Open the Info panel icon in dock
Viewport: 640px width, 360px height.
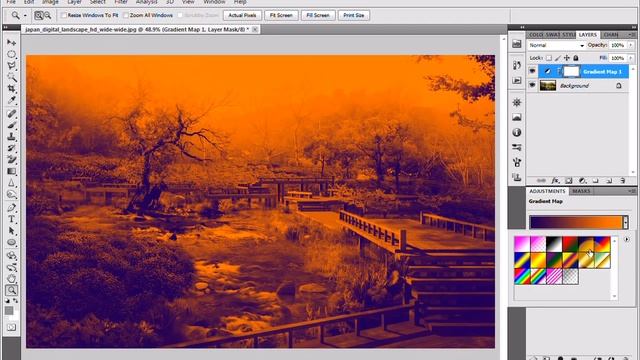[517, 132]
